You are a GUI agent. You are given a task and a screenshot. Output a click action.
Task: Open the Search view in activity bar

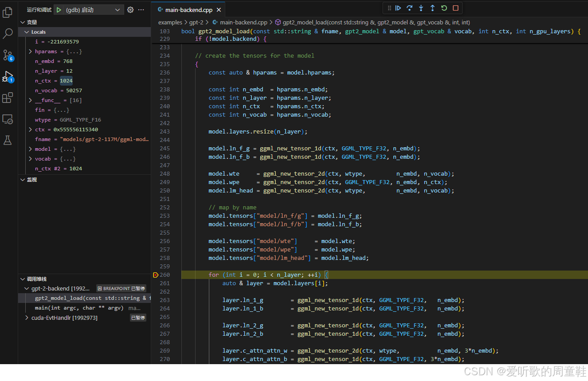point(8,33)
